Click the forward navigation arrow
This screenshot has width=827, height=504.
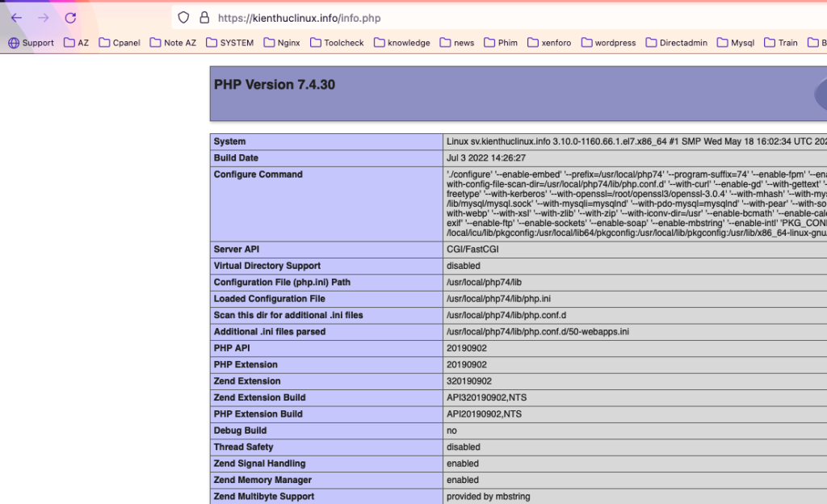click(x=44, y=18)
